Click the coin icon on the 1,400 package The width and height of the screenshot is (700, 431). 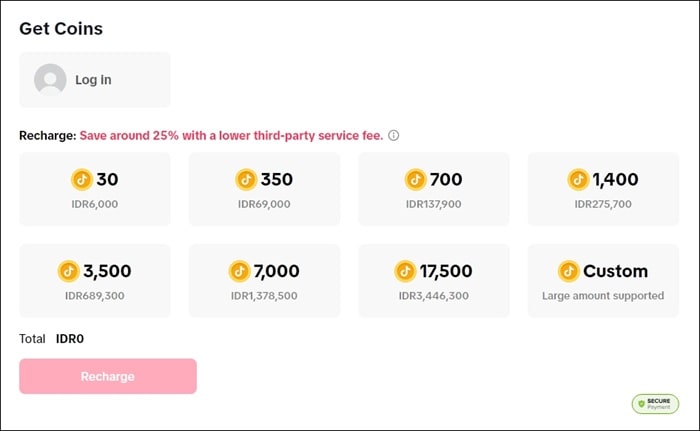point(578,180)
